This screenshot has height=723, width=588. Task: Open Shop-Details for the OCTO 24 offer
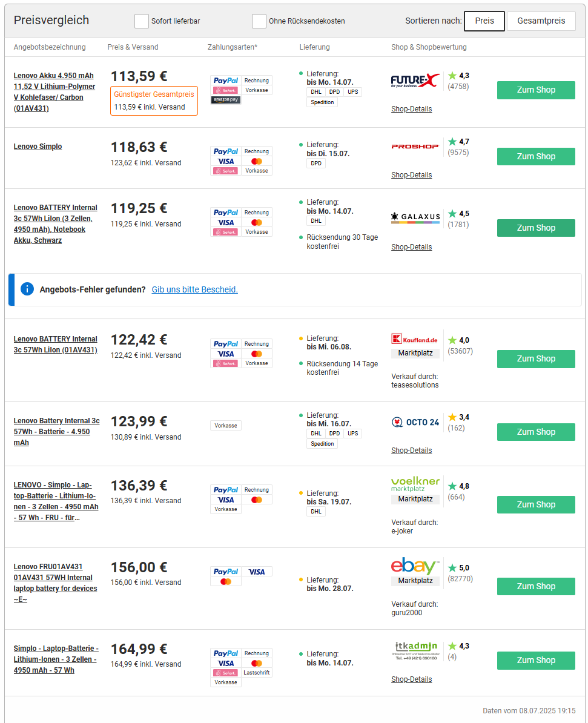[x=412, y=451]
